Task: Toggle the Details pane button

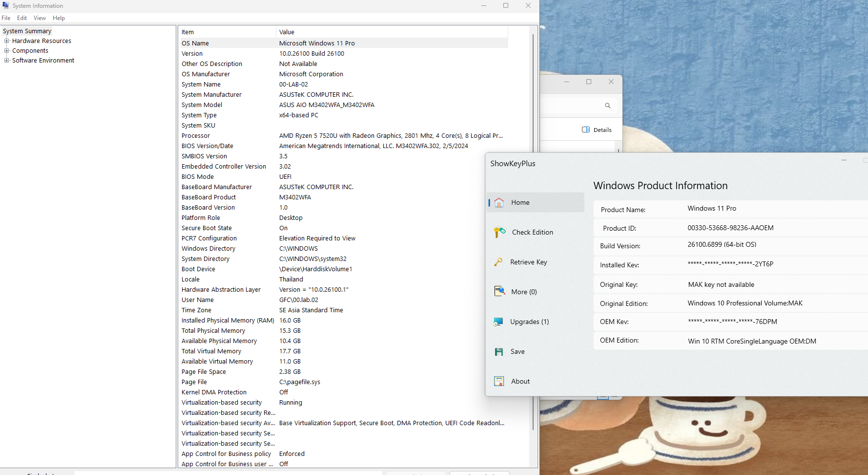Action: click(597, 130)
